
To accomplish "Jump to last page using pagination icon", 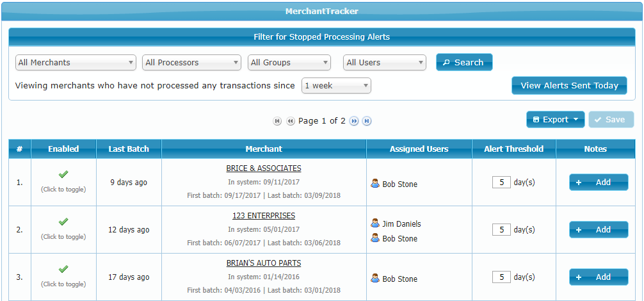I will pos(367,121).
